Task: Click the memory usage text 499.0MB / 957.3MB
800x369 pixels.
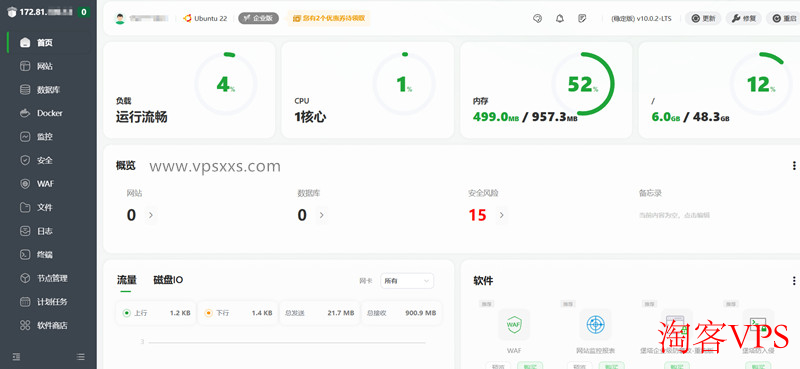Action: (x=525, y=117)
